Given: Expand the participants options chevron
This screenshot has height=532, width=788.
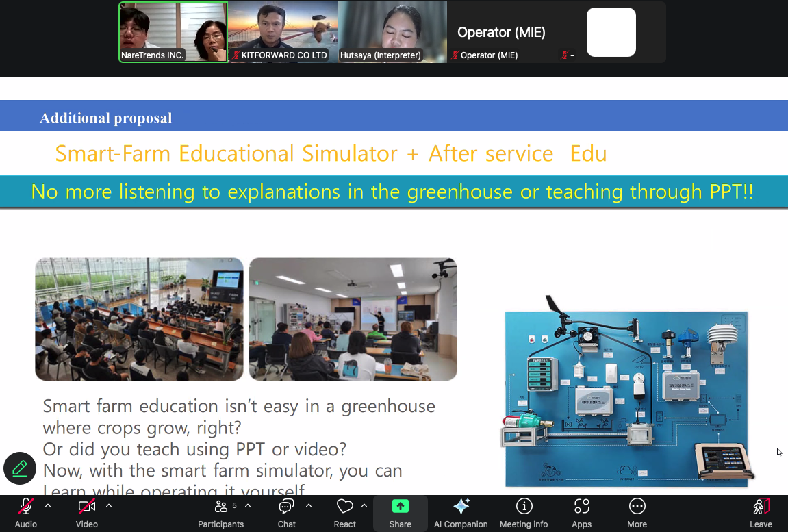Looking at the screenshot, I should pos(248,506).
